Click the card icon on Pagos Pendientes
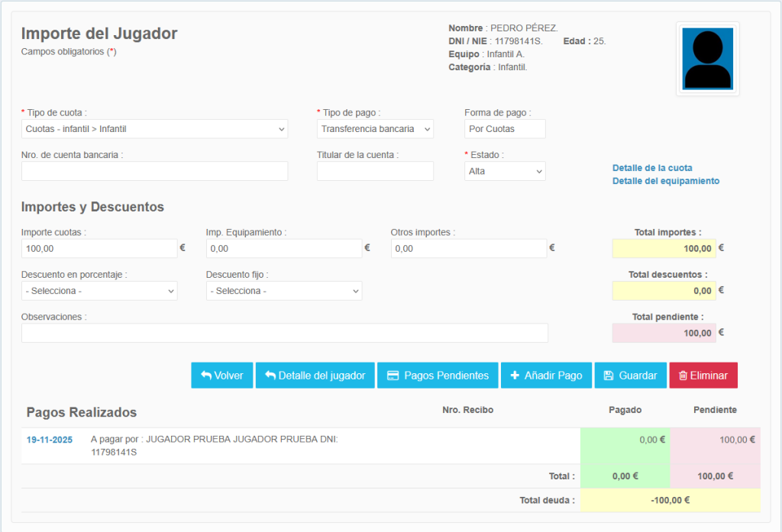Image resolution: width=782 pixels, height=532 pixels. (393, 376)
